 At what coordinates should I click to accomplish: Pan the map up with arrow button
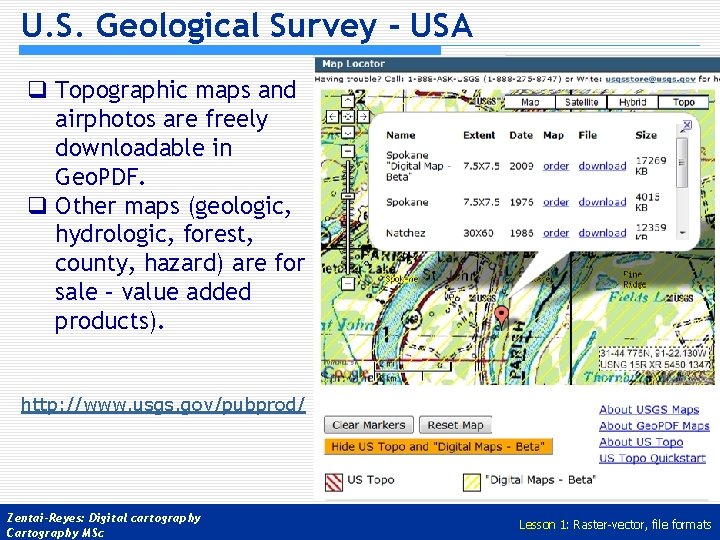click(348, 101)
